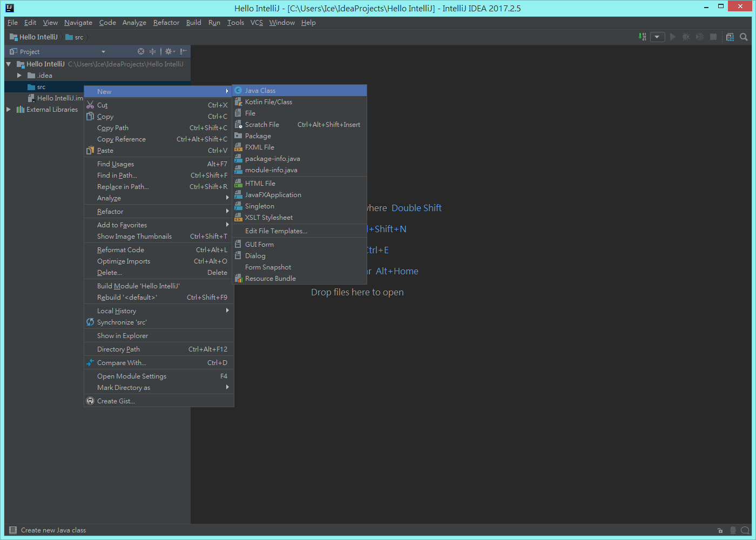Click Scroll from Source target icon
Screen dimensions: 756x540
point(141,51)
